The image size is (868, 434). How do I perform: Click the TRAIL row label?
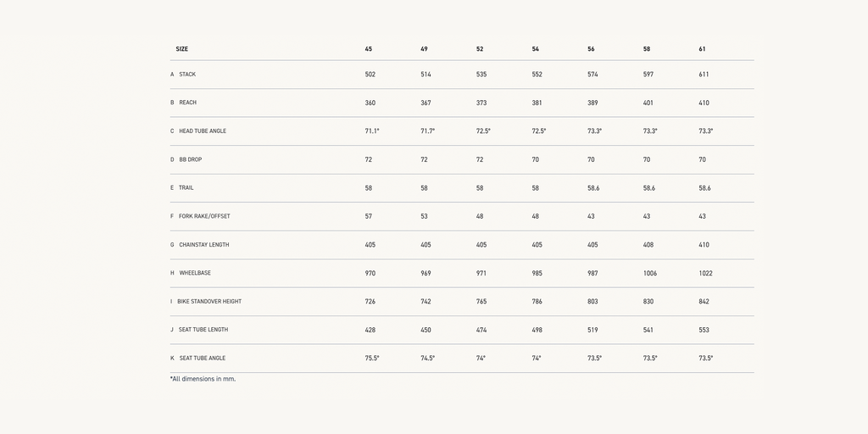[186, 187]
